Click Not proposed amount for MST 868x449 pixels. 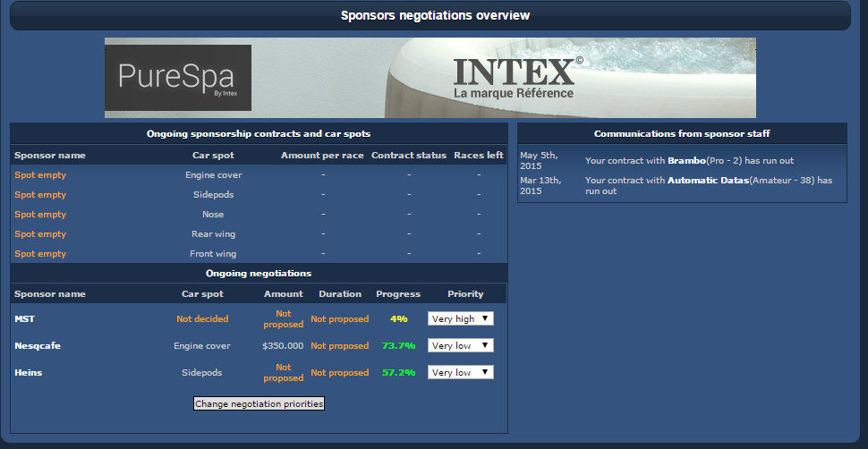click(x=283, y=319)
